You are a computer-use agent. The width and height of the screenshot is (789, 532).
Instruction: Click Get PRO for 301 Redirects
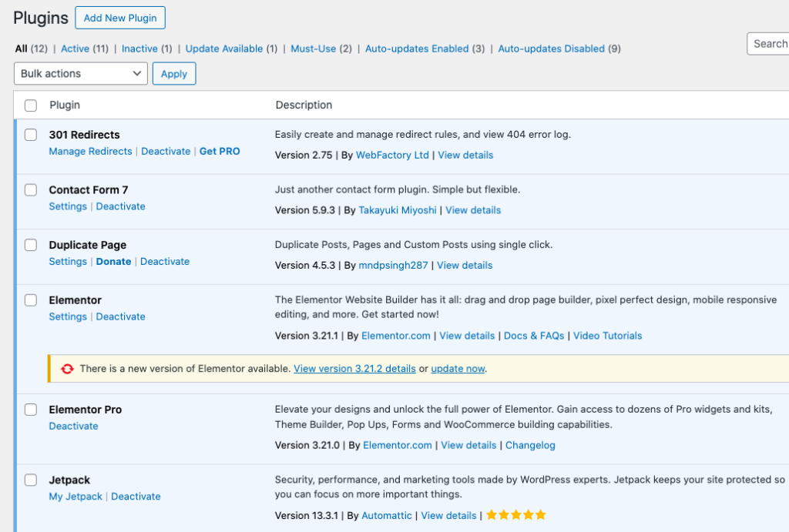(x=220, y=152)
